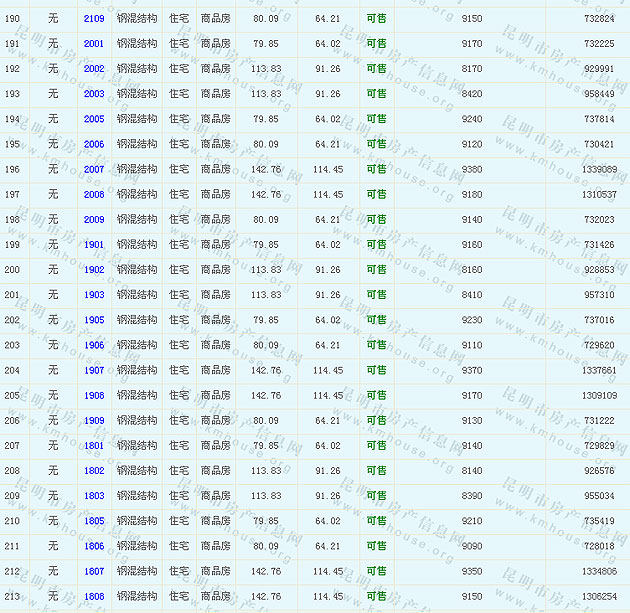The width and height of the screenshot is (630, 613).
Task: Select room 1806 link
Action: (93, 546)
